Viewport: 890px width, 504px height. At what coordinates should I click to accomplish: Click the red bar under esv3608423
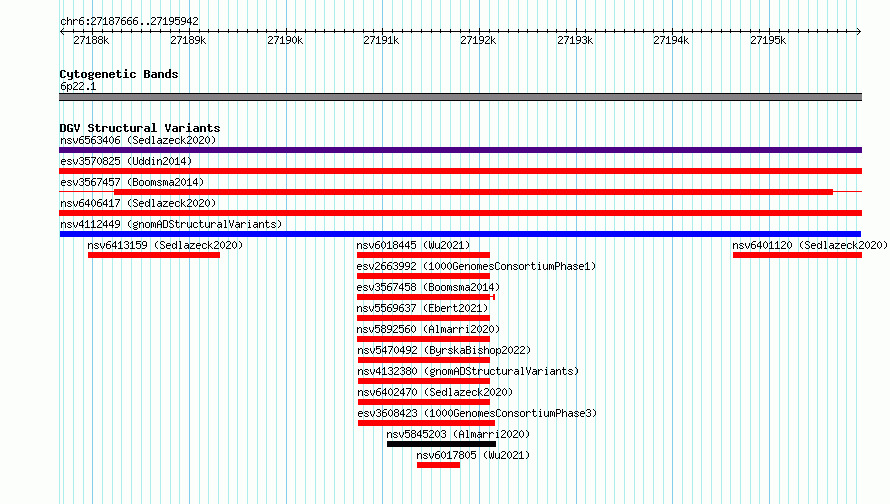click(x=426, y=423)
